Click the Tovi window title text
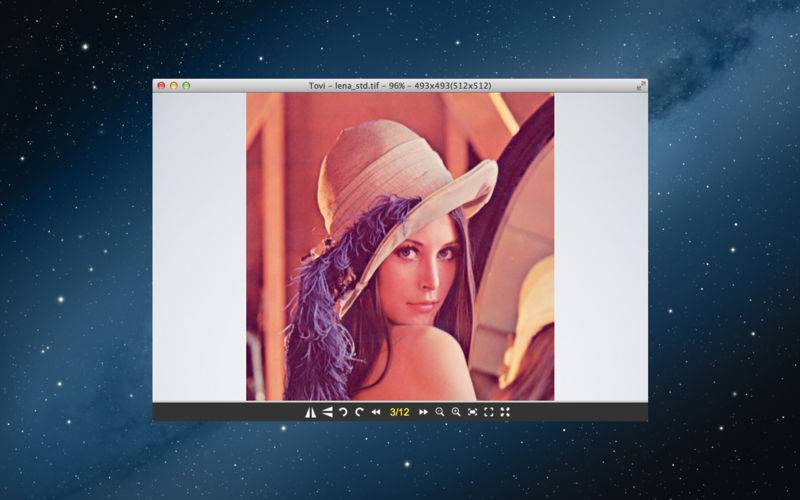The image size is (800, 500). pyautogui.click(x=400, y=86)
